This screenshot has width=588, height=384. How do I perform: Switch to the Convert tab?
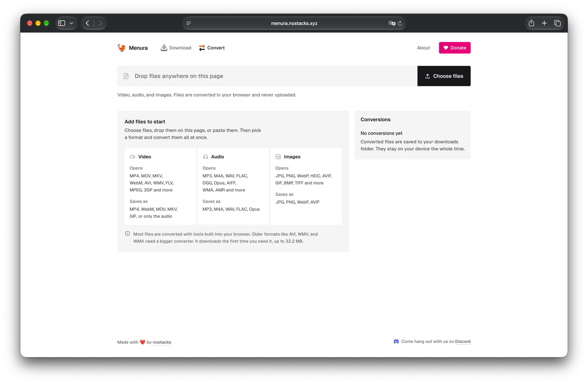coord(212,48)
